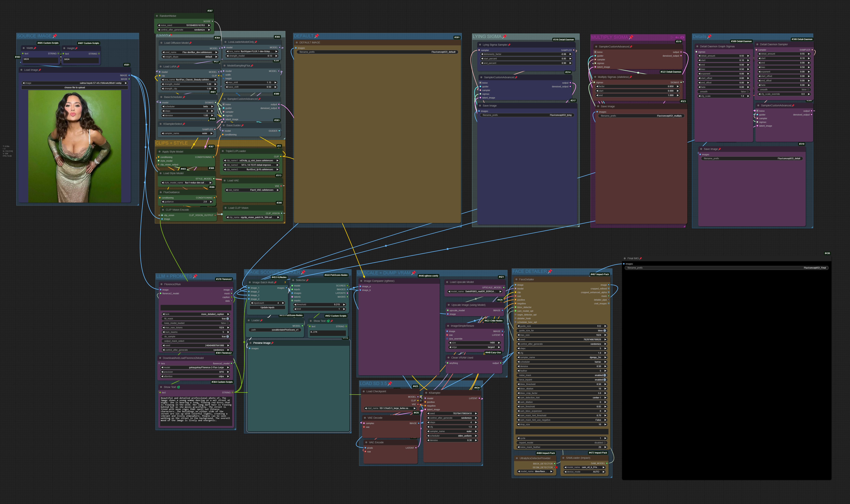
Task: Click the pin icon on FACE DETAILER group
Action: coord(550,271)
